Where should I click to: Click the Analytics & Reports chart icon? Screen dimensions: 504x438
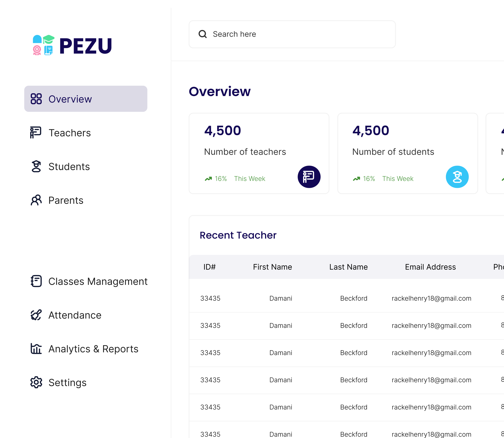point(36,349)
